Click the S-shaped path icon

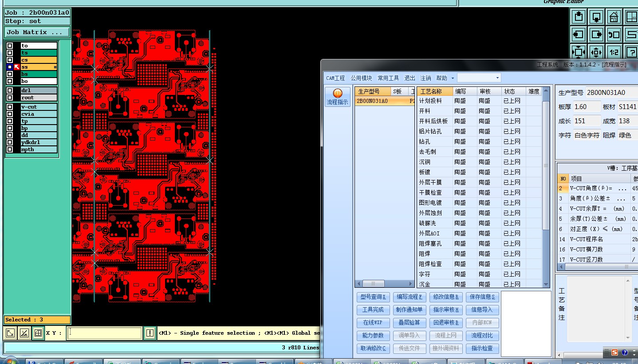[631, 34]
